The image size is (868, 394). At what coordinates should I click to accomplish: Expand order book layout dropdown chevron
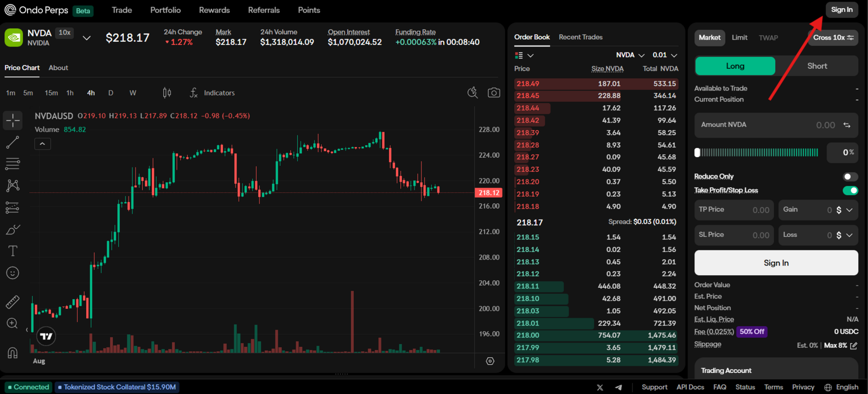point(531,55)
